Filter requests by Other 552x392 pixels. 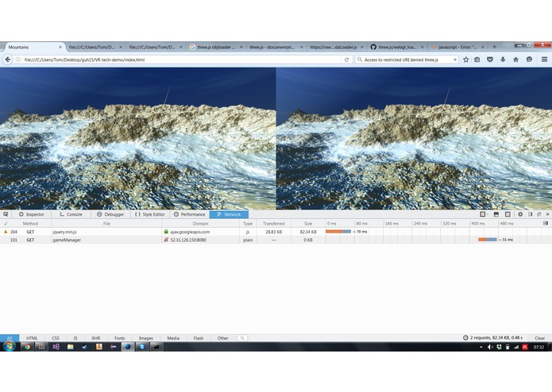(x=222, y=338)
